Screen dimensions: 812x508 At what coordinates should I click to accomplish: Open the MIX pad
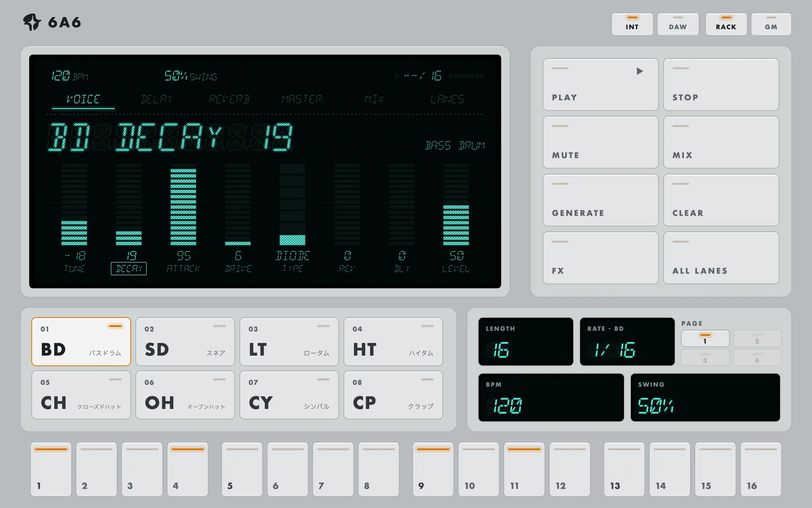click(x=721, y=143)
